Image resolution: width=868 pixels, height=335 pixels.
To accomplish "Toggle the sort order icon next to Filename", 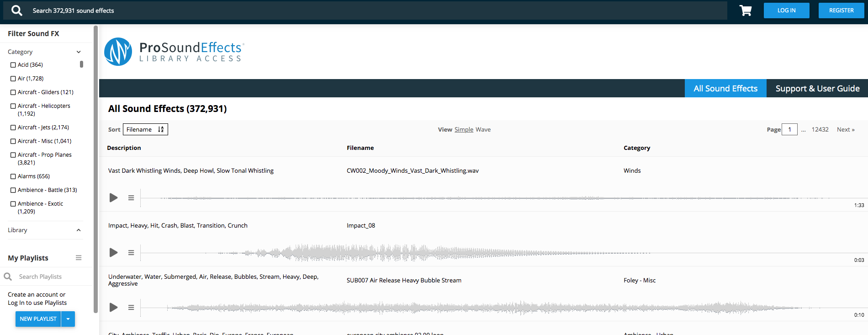I will pyautogui.click(x=161, y=129).
